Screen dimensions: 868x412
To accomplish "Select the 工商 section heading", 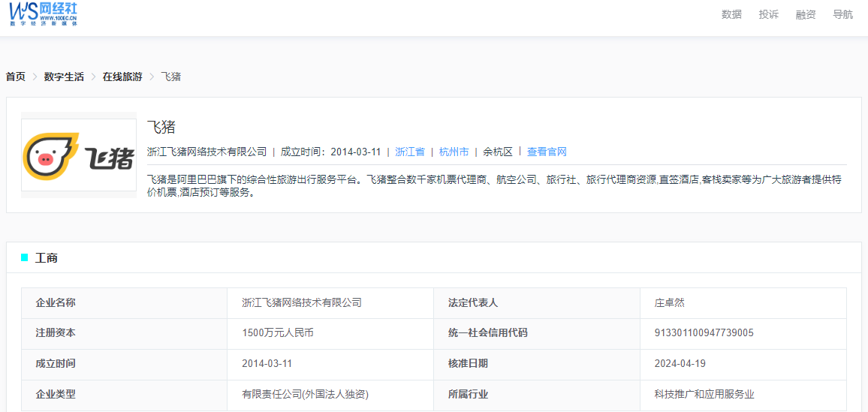I will (47, 258).
